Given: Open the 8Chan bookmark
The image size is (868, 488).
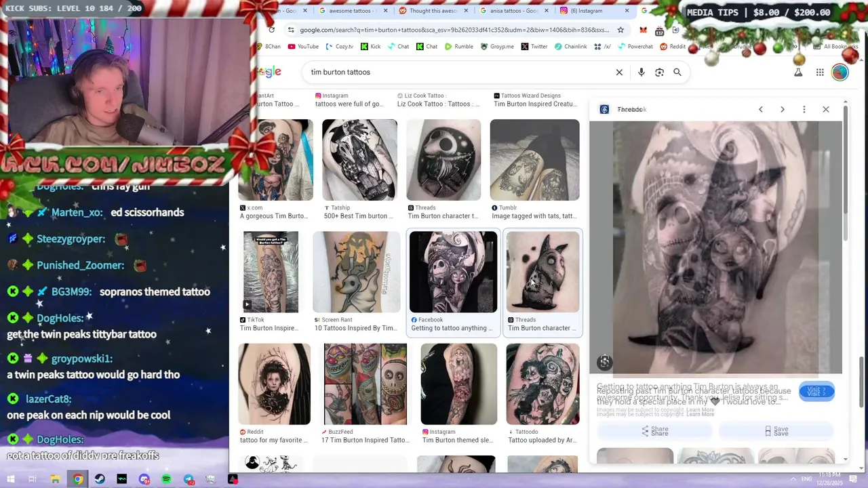Looking at the screenshot, I should pos(269,47).
